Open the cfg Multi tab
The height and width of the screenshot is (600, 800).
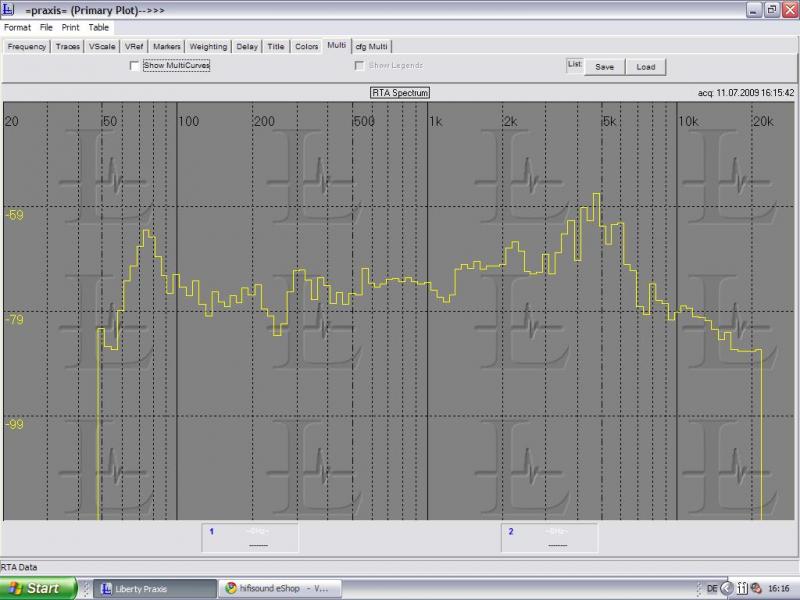371,46
